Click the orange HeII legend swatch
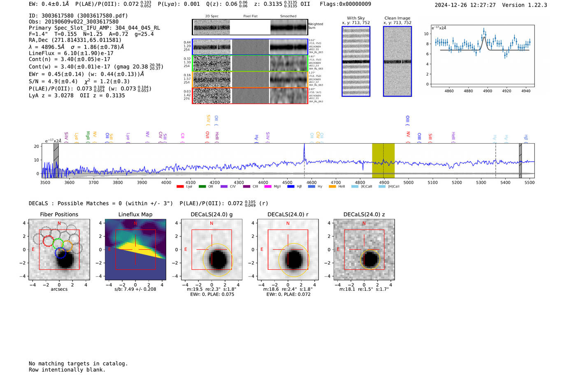 332,187
